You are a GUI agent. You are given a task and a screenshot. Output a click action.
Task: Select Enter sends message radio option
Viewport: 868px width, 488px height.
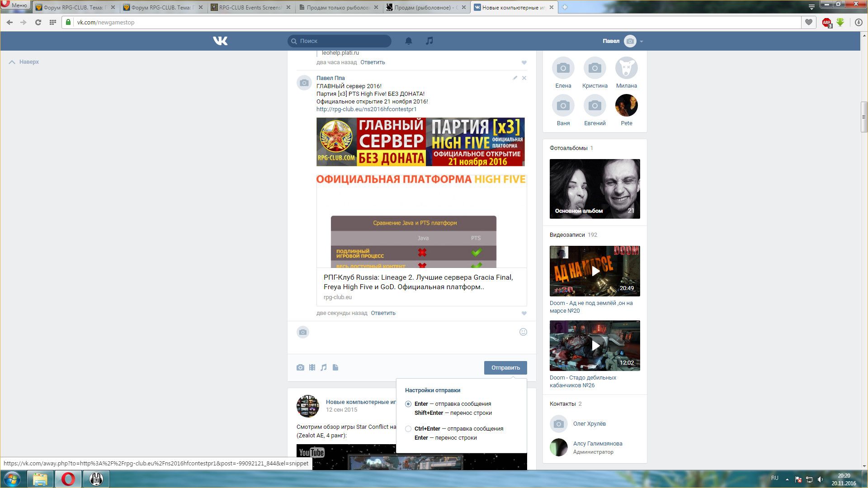(x=408, y=404)
